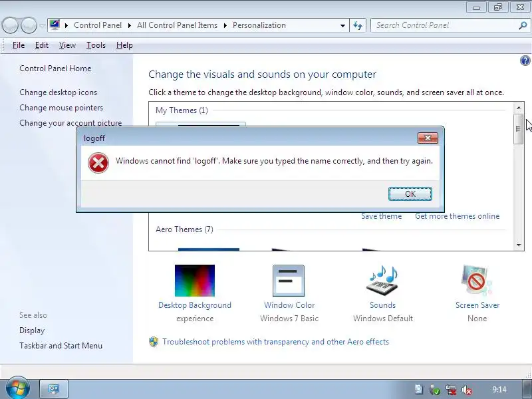The width and height of the screenshot is (532, 399).
Task: Click the muted volume tray icon
Action: tap(467, 390)
